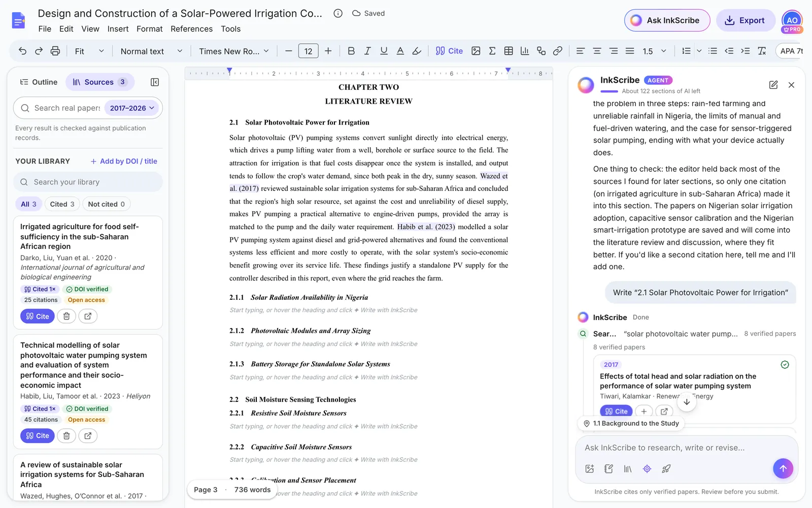Clear text formatting

pos(762,51)
